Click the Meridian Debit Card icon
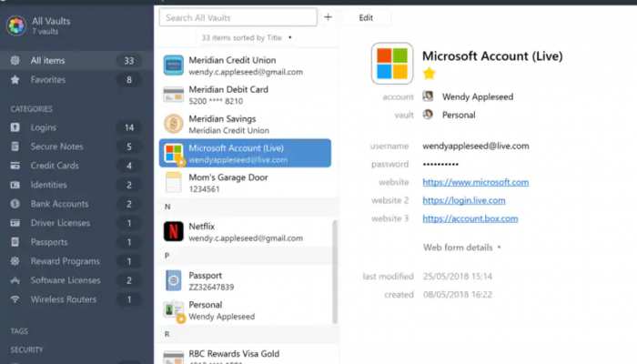The height and width of the screenshot is (364, 637). pos(174,95)
